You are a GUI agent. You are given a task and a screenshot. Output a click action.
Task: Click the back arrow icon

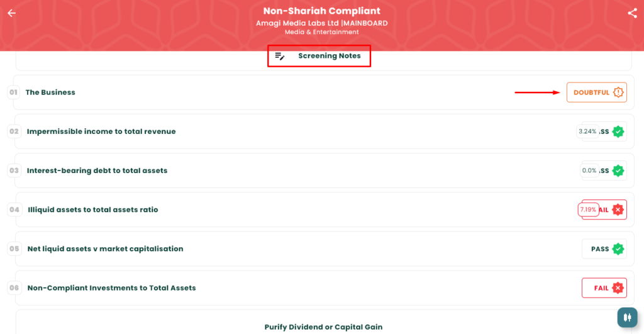pyautogui.click(x=11, y=13)
